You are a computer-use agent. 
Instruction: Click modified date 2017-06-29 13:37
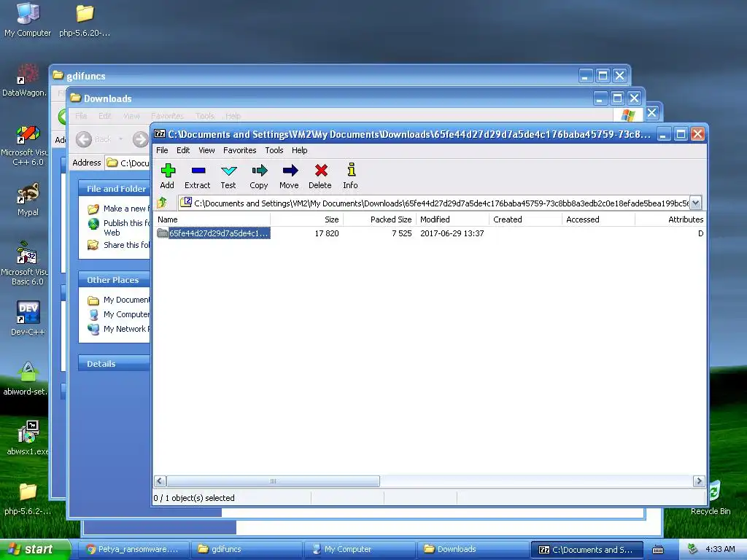pos(452,233)
